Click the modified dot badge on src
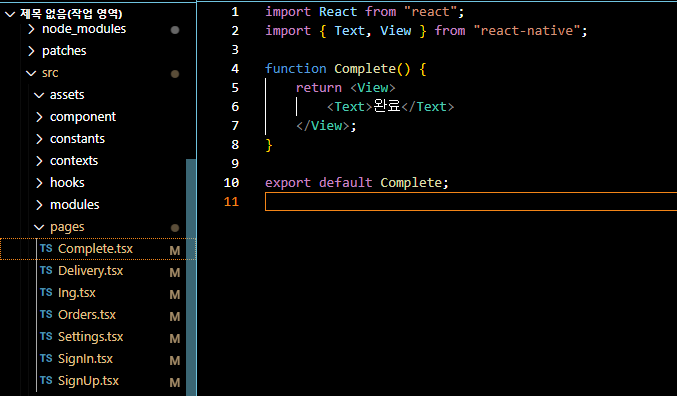Screen dimensions: 677x396 (x=175, y=74)
